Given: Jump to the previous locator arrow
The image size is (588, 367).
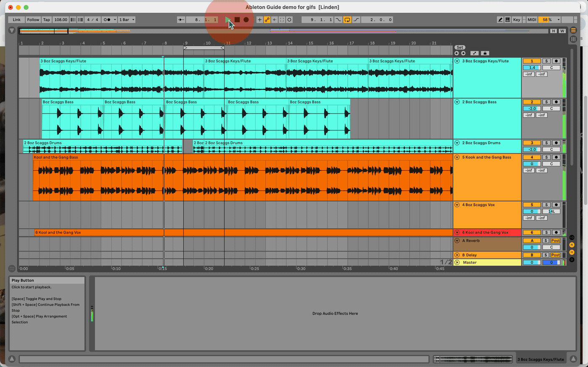Looking at the screenshot, I should [x=457, y=53].
